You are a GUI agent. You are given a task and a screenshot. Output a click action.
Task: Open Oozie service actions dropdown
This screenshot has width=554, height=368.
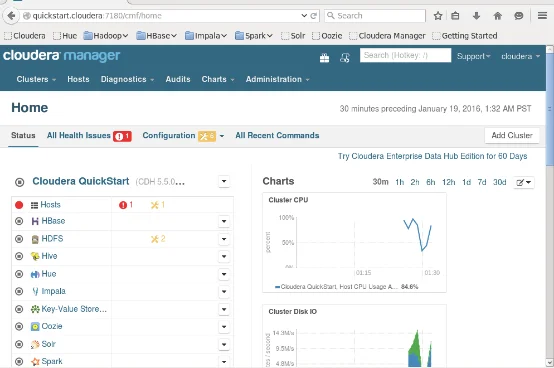[224, 327]
